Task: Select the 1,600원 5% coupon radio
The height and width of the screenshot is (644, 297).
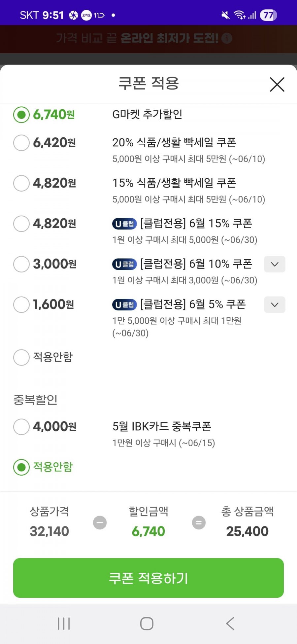Action: 21,304
